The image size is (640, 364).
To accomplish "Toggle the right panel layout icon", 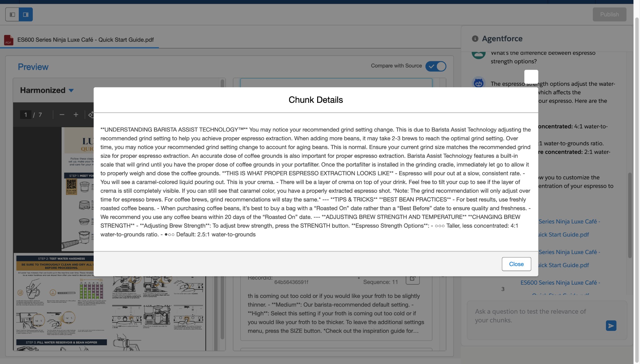I will click(x=26, y=14).
